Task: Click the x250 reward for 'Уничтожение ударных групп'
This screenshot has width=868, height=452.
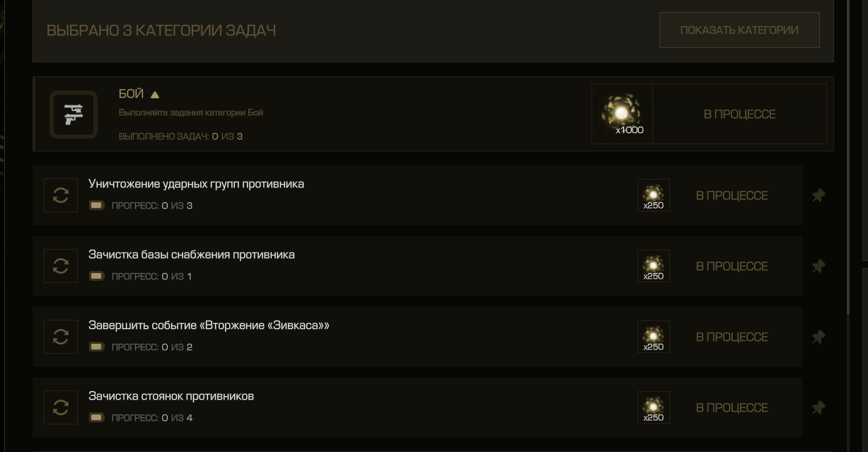Action: (654, 195)
